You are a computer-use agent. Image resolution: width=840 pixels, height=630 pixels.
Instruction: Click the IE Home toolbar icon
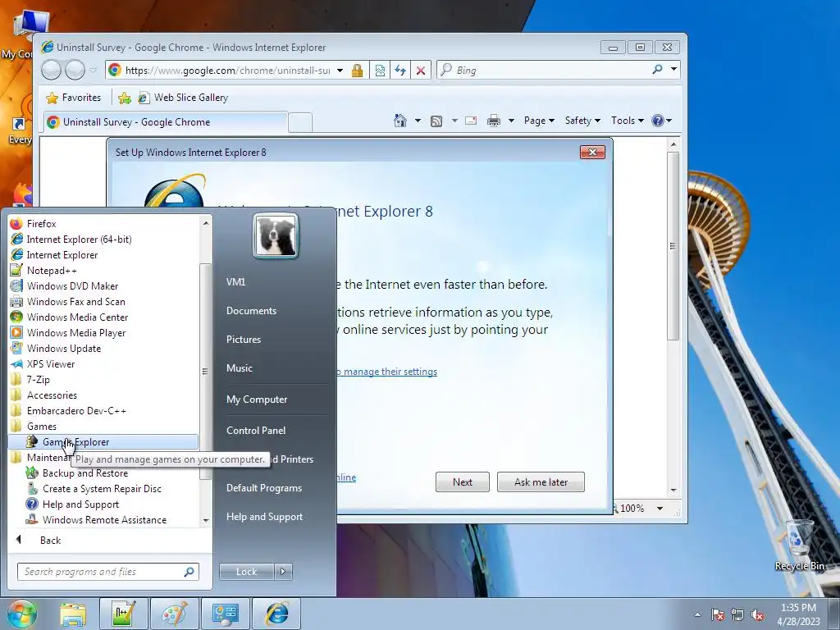400,121
